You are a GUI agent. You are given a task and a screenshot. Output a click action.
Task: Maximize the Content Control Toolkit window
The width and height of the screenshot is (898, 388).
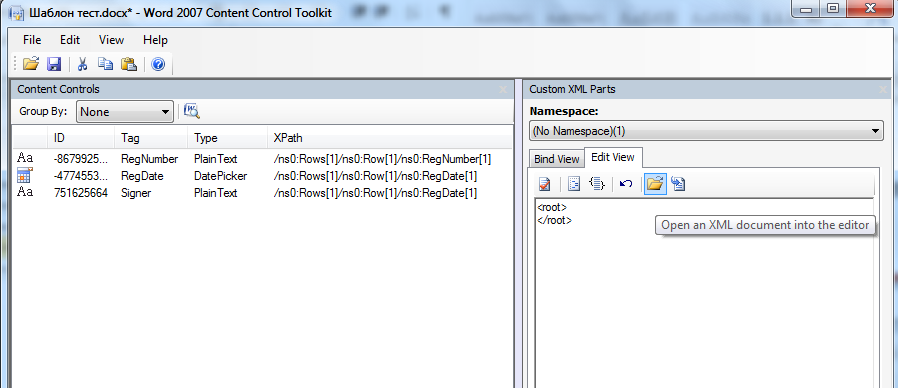[832, 8]
